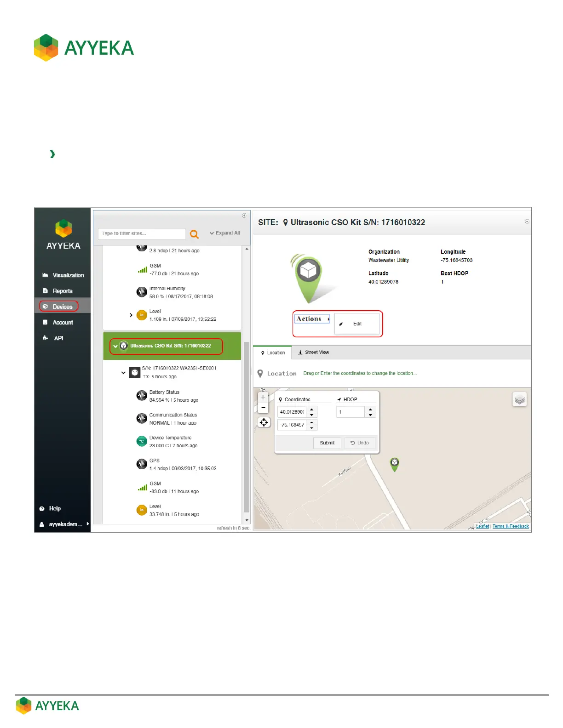Click the Level 33.748 in. orange icon
This screenshot has width=563, height=728.
click(x=142, y=510)
